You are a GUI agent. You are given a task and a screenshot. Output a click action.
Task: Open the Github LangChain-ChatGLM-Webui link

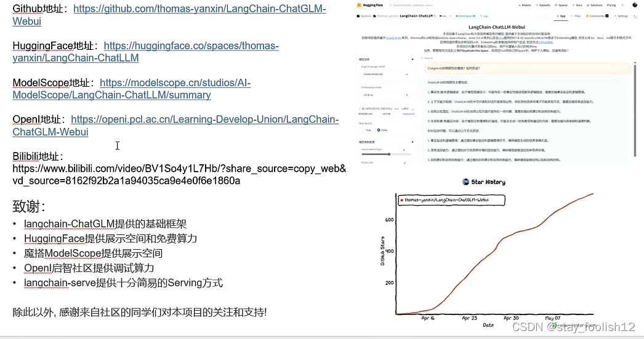tap(169, 15)
